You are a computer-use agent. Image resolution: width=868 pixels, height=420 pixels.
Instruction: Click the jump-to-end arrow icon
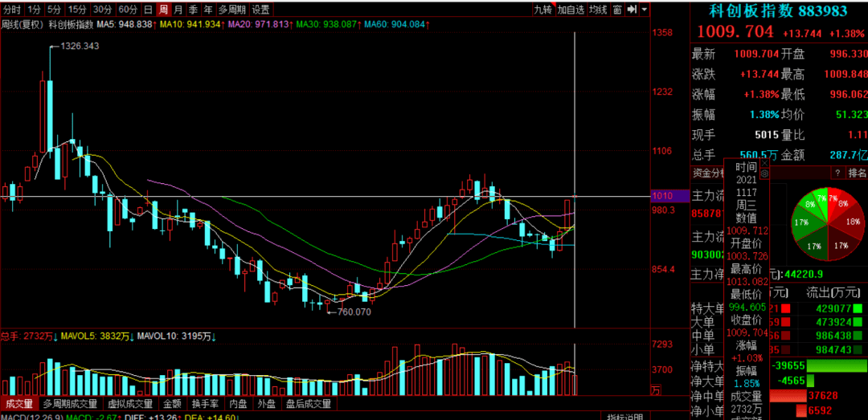click(633, 10)
